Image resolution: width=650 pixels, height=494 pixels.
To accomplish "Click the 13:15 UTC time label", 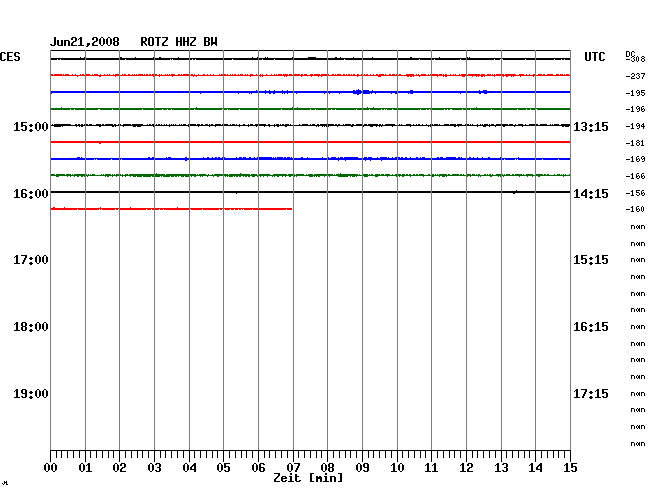I will (x=591, y=126).
